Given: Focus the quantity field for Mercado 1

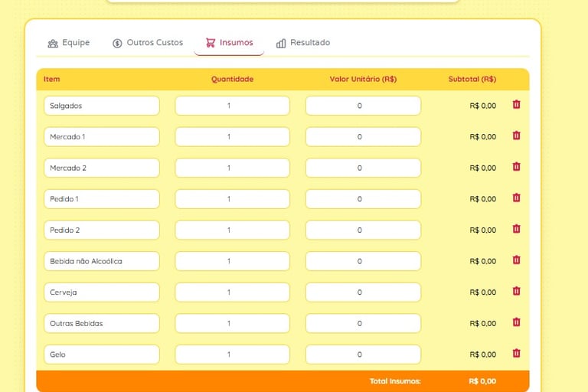Looking at the screenshot, I should 232,137.
